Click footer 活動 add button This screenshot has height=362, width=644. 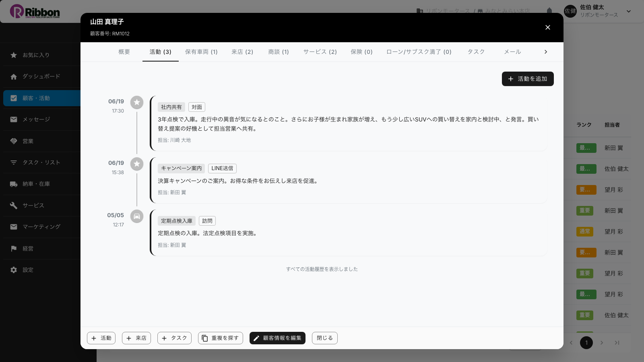(101, 338)
